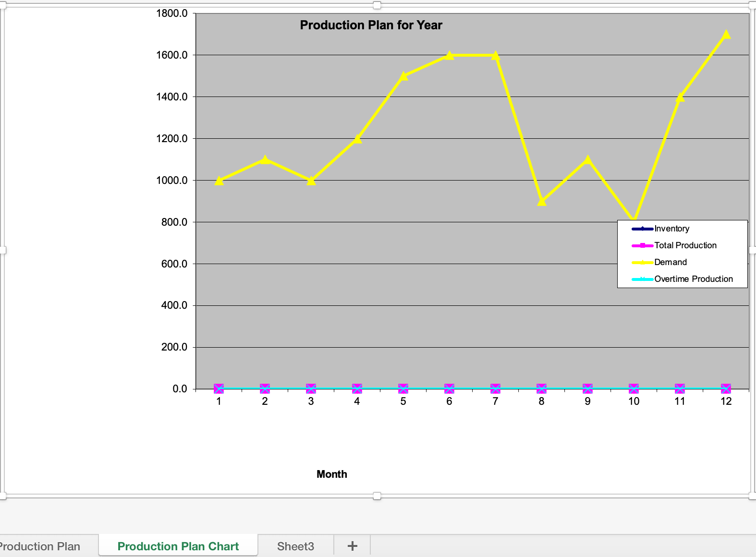756x557 pixels.
Task: Select Demand data point at month 6
Action: 449,55
